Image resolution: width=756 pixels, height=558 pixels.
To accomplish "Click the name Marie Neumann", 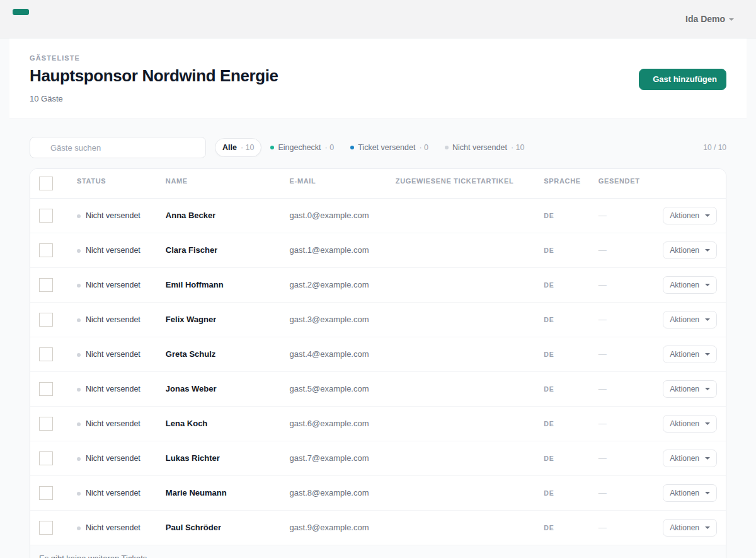I will [196, 493].
